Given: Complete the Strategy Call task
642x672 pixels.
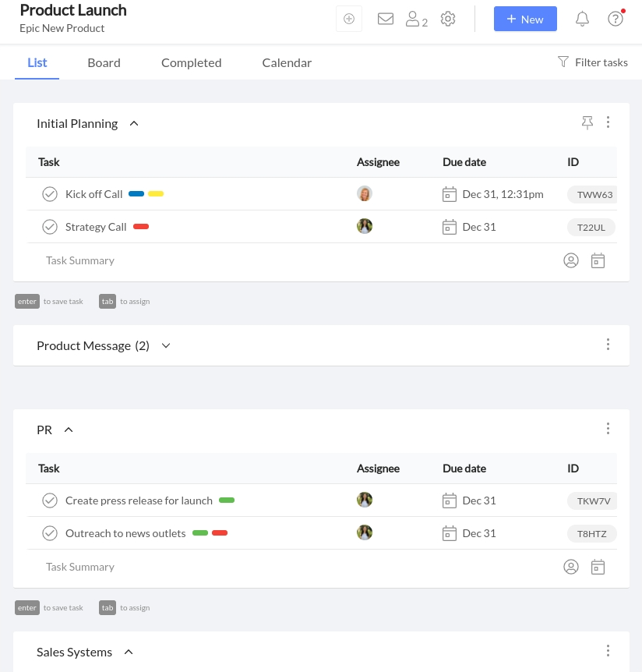Looking at the screenshot, I should pyautogui.click(x=50, y=227).
